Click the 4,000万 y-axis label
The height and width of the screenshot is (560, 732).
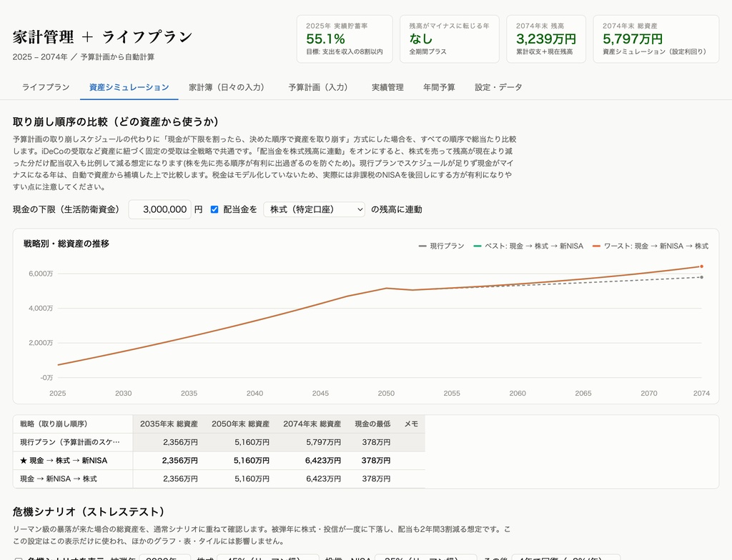[41, 308]
